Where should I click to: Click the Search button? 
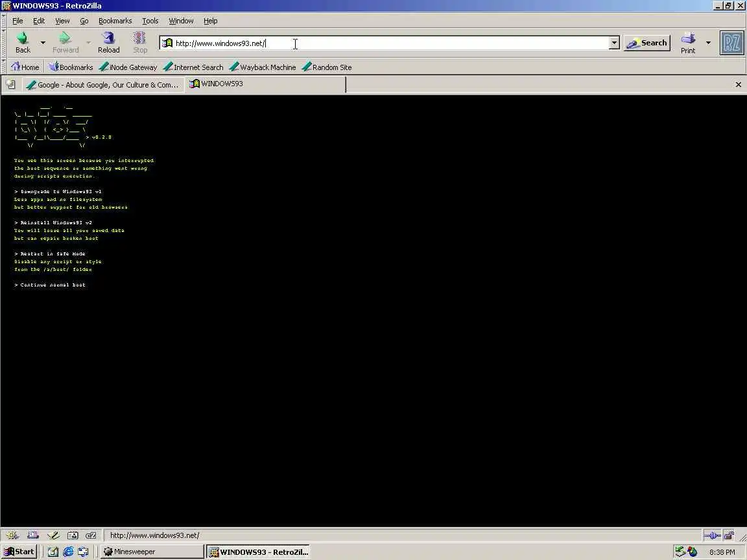tap(647, 43)
